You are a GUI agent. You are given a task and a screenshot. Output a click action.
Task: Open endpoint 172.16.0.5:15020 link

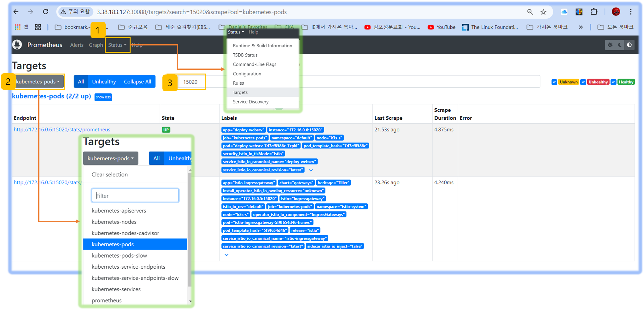point(48,182)
